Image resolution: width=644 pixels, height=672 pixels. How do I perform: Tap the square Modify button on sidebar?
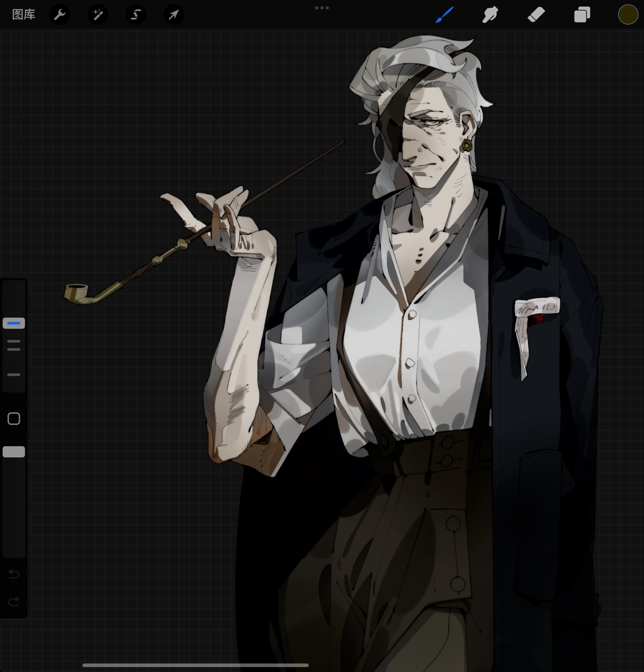[x=14, y=419]
